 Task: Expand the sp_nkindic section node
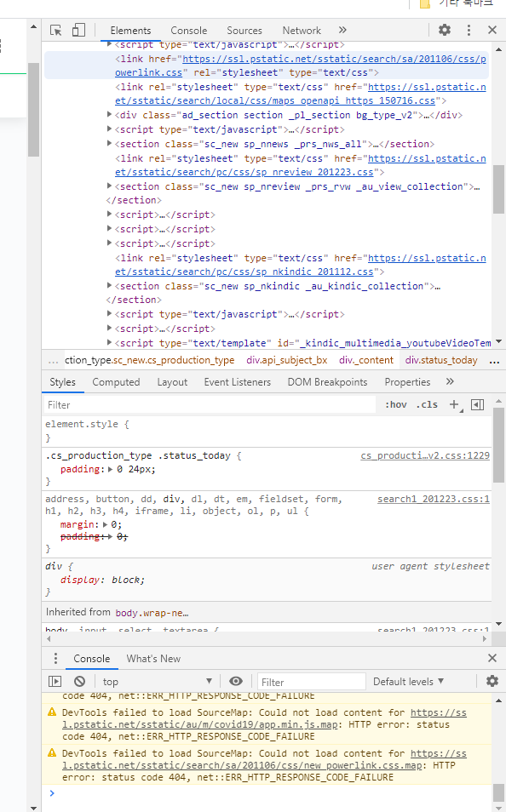109,285
